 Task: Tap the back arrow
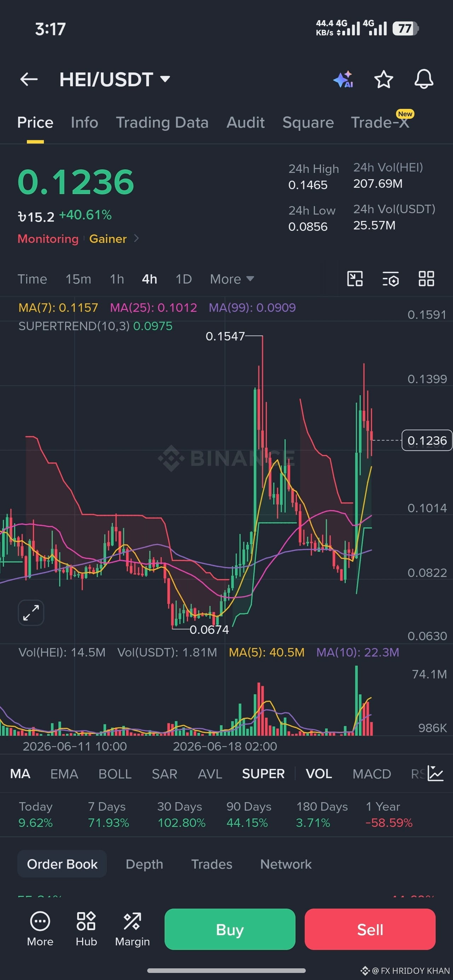29,80
